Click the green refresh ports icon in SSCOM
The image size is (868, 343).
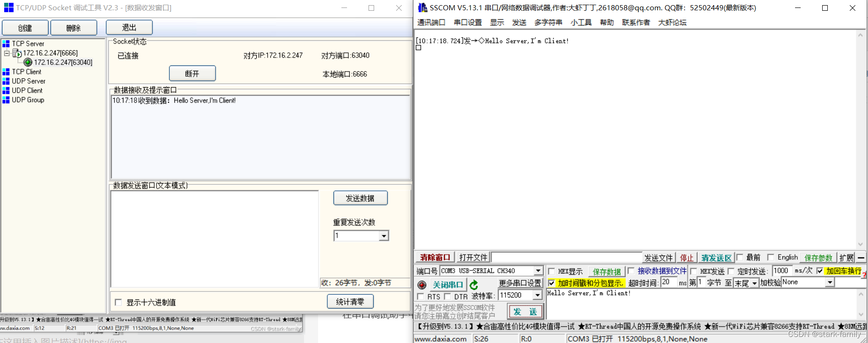pyautogui.click(x=474, y=285)
